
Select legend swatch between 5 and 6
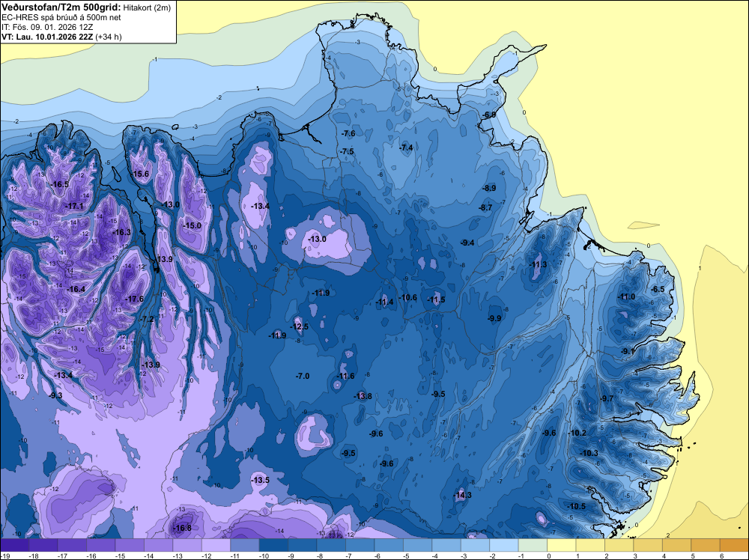coord(706,545)
